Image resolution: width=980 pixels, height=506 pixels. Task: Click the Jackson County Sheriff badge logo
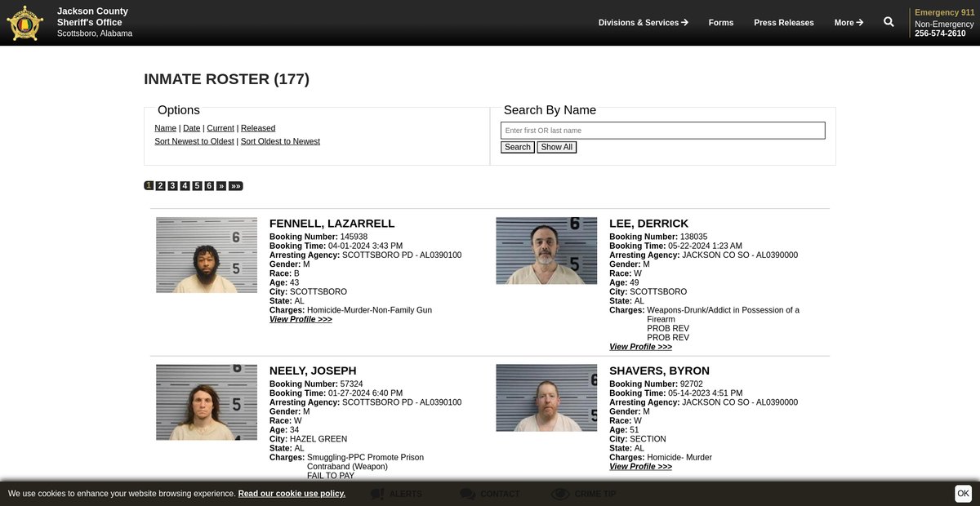click(x=24, y=23)
